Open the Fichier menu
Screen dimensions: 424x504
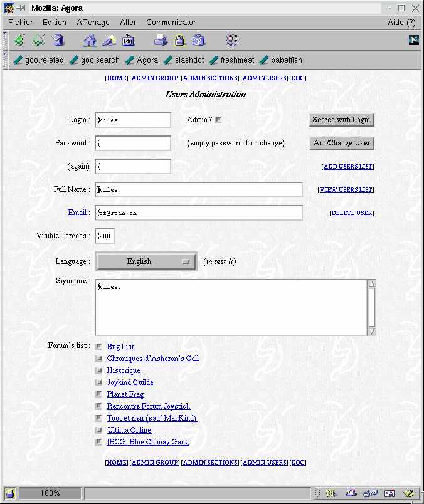21,22
